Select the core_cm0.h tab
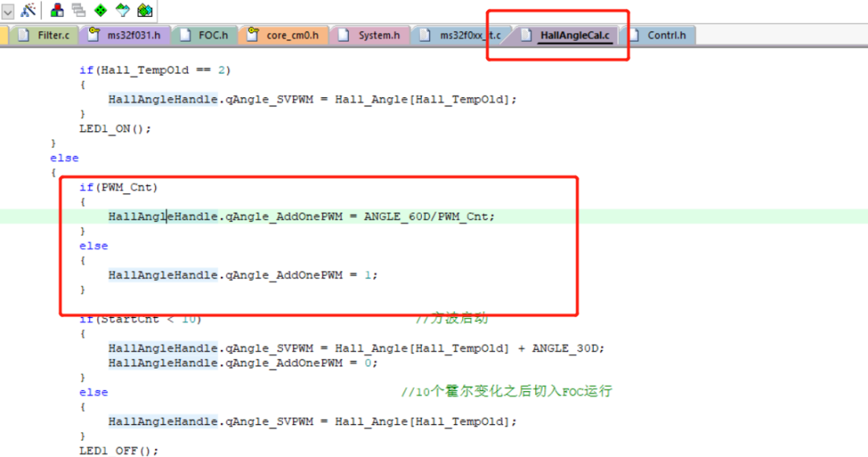The width and height of the screenshot is (868, 457). (x=284, y=35)
